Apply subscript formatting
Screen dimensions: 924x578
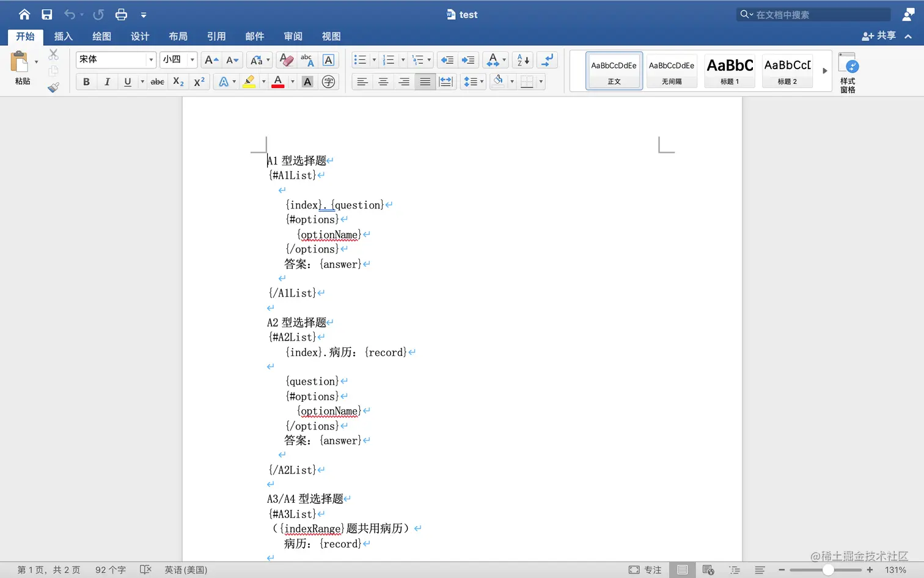(177, 81)
